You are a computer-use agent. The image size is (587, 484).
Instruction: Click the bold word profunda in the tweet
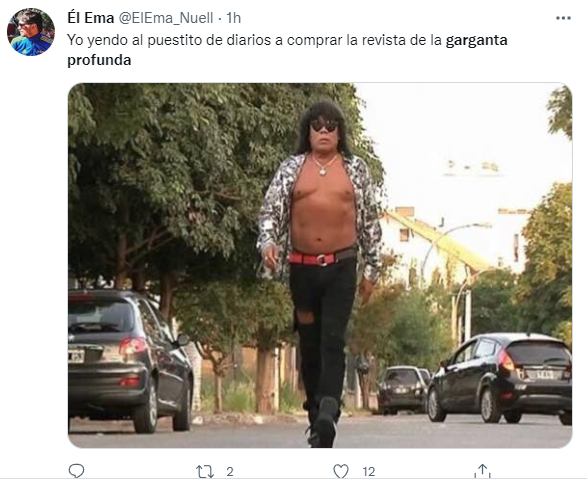click(x=99, y=60)
